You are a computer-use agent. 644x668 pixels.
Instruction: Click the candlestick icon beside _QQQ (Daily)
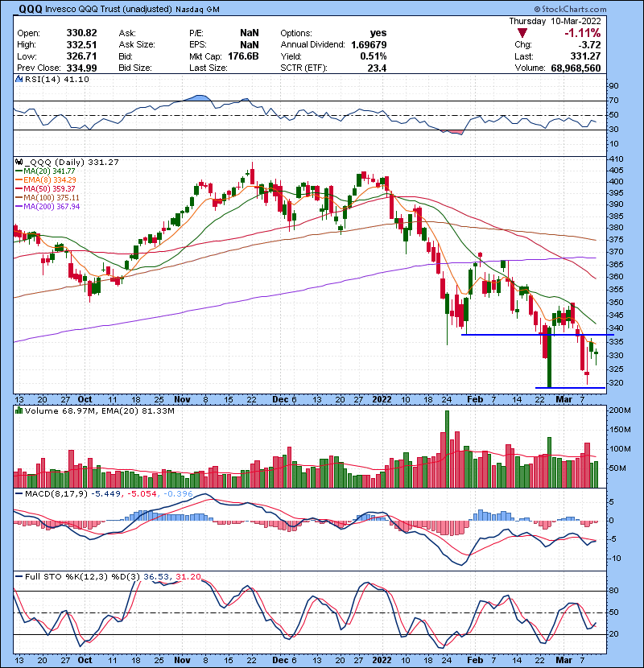coord(19,162)
